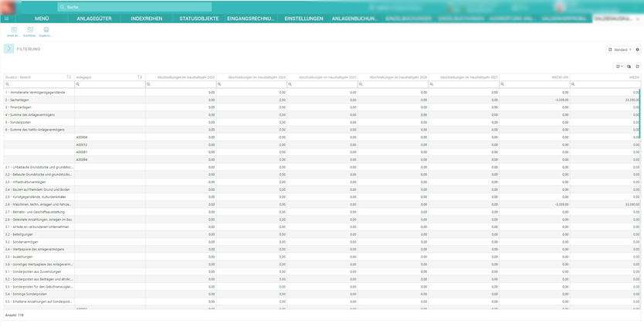Open the export icon above the grid
644x327 pixels.
pyautogui.click(x=619, y=66)
